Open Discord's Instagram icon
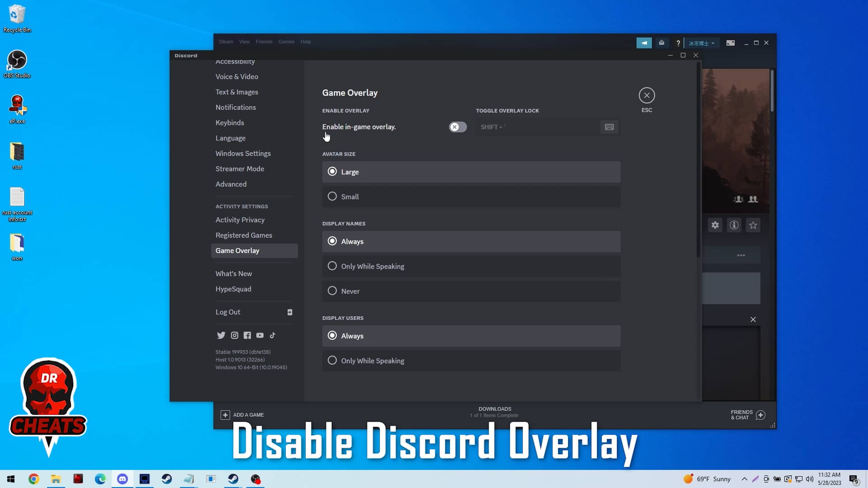868x488 pixels. point(235,335)
